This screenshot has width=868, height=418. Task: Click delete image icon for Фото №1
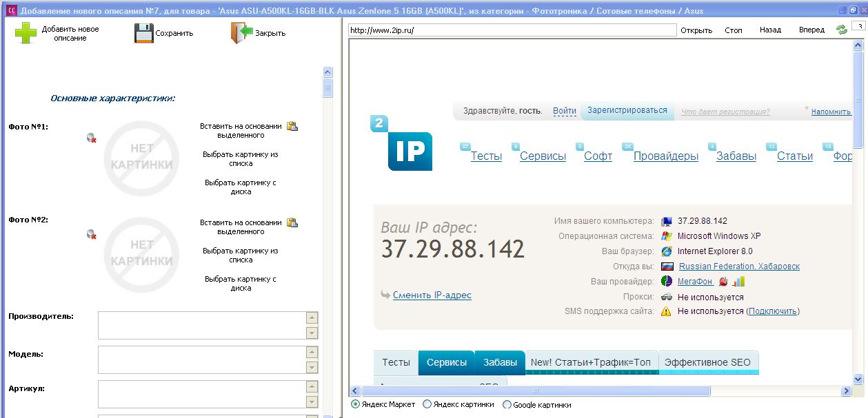pos(91,138)
